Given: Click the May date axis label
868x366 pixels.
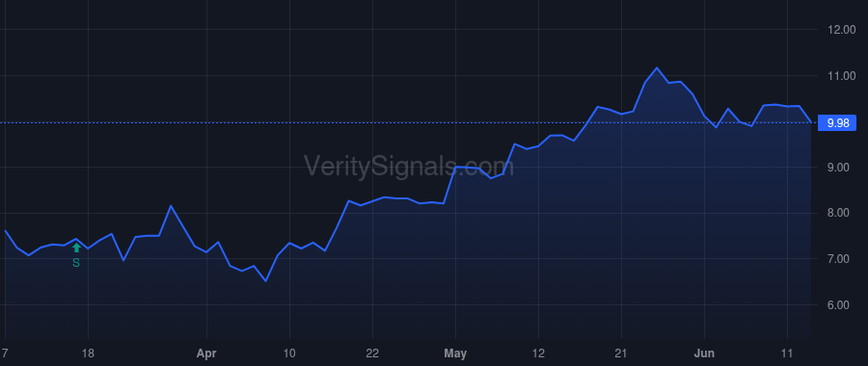Looking at the screenshot, I should tap(455, 353).
